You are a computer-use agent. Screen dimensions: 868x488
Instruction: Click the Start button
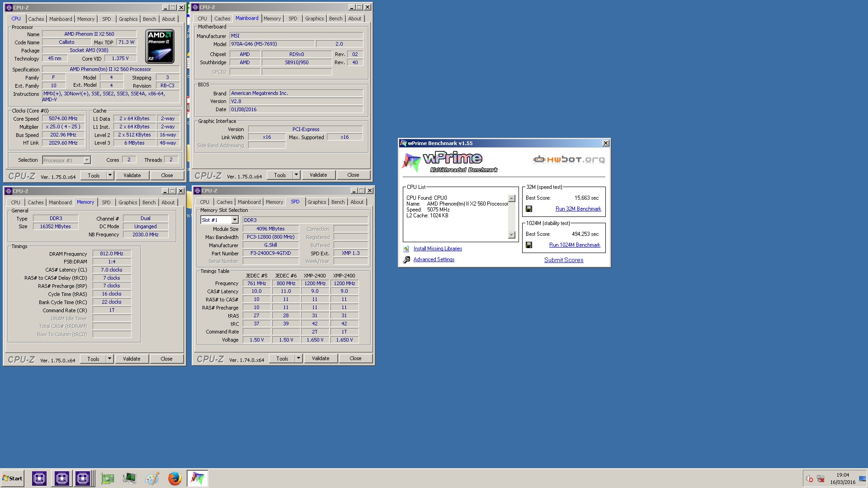(12, 478)
